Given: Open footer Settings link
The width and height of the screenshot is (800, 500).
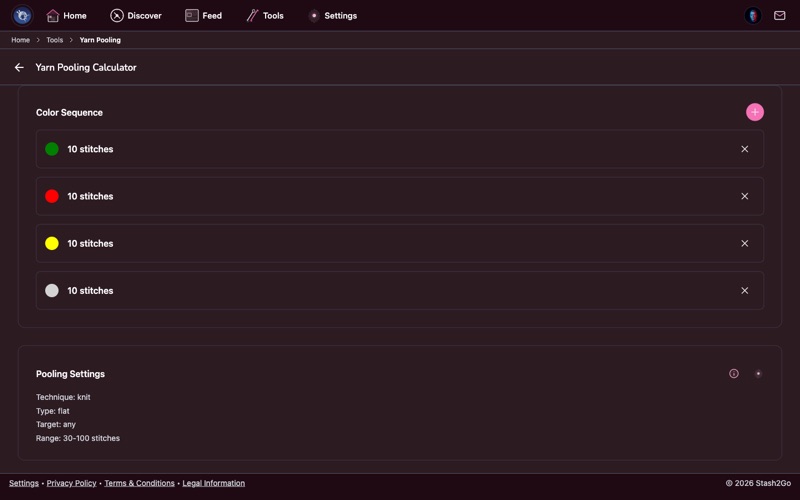Looking at the screenshot, I should click(x=23, y=483).
